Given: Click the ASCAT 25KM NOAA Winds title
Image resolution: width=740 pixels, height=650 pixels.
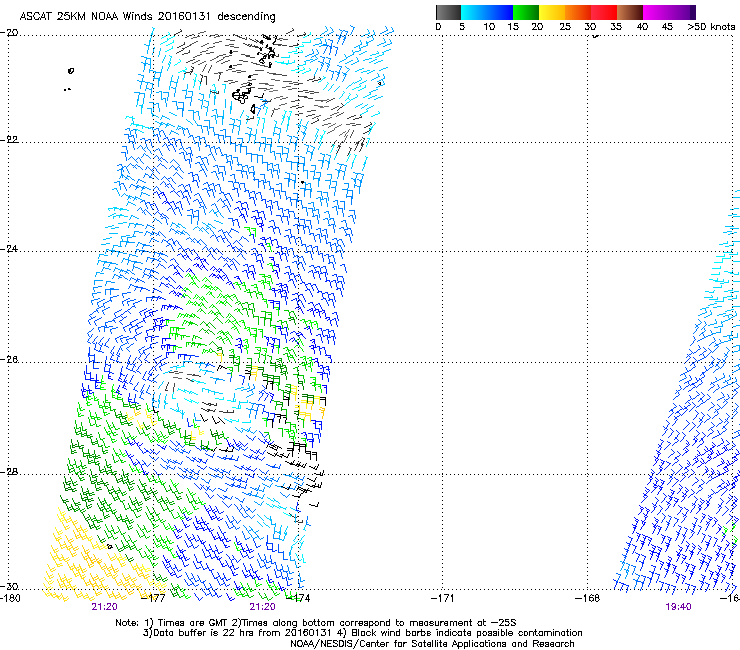Looking at the screenshot, I should click(148, 16).
